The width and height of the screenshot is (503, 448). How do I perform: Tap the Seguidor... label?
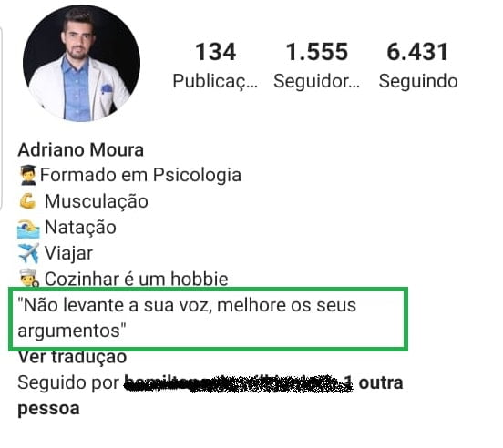316,81
